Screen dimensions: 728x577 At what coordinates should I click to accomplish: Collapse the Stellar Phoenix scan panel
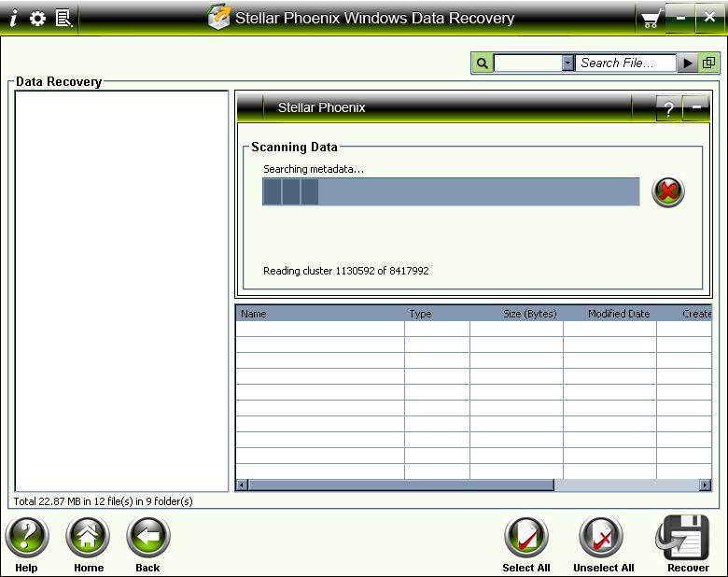tap(696, 108)
